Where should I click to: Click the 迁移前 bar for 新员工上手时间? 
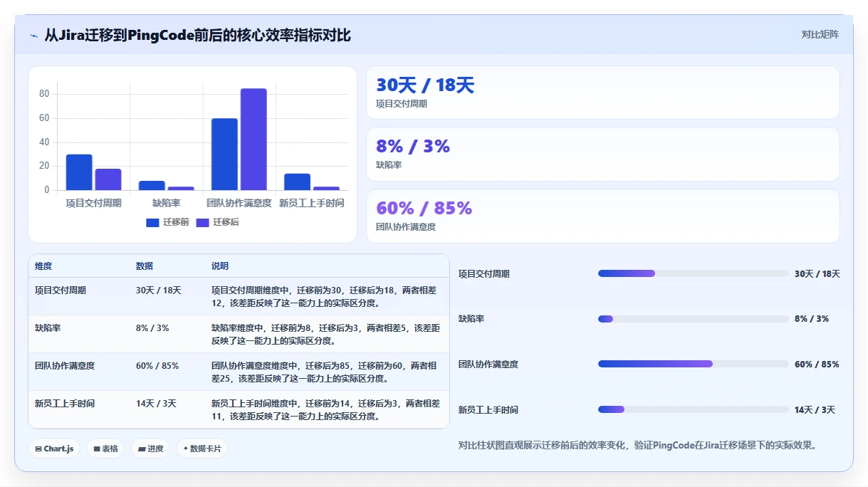(x=297, y=182)
